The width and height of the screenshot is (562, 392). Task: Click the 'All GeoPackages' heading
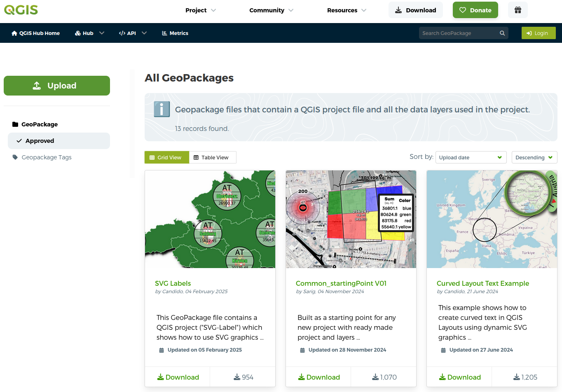coord(189,78)
